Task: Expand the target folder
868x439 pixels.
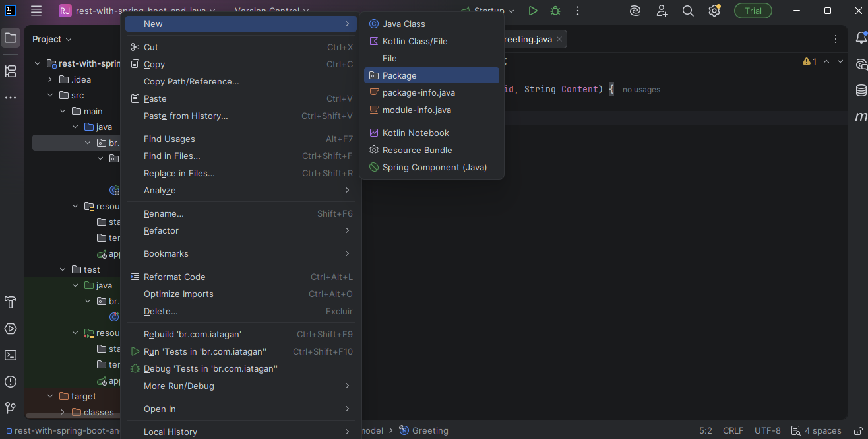Action: point(50,397)
